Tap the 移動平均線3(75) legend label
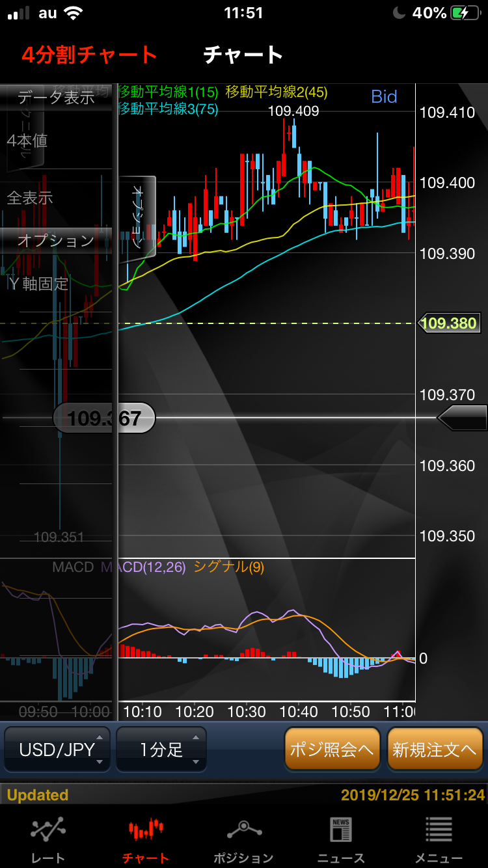488x868 pixels. 169,109
